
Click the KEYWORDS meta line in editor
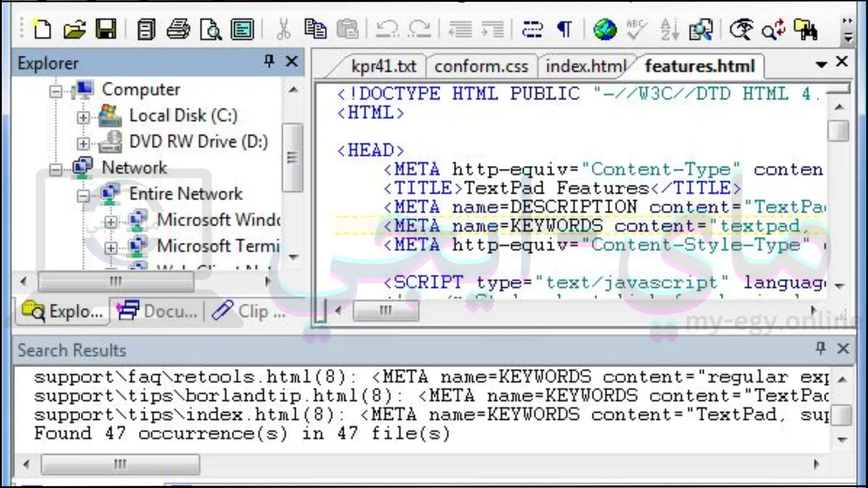point(581,226)
